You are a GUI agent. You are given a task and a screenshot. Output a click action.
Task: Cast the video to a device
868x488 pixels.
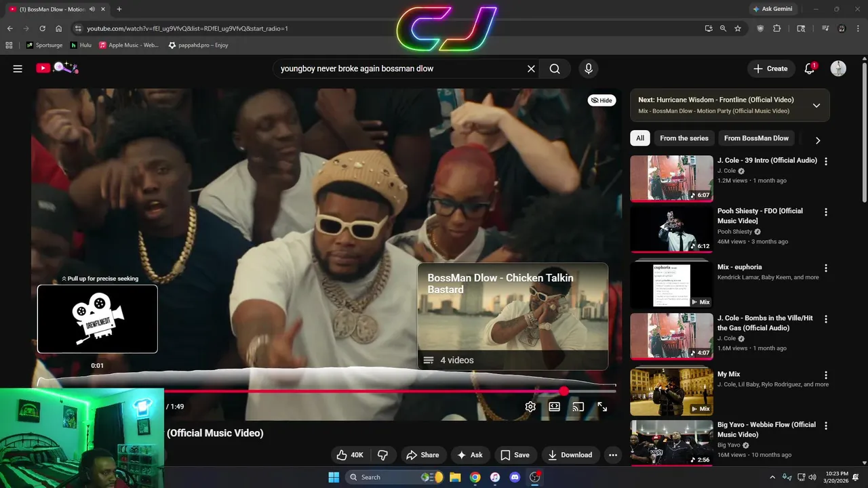pyautogui.click(x=578, y=407)
